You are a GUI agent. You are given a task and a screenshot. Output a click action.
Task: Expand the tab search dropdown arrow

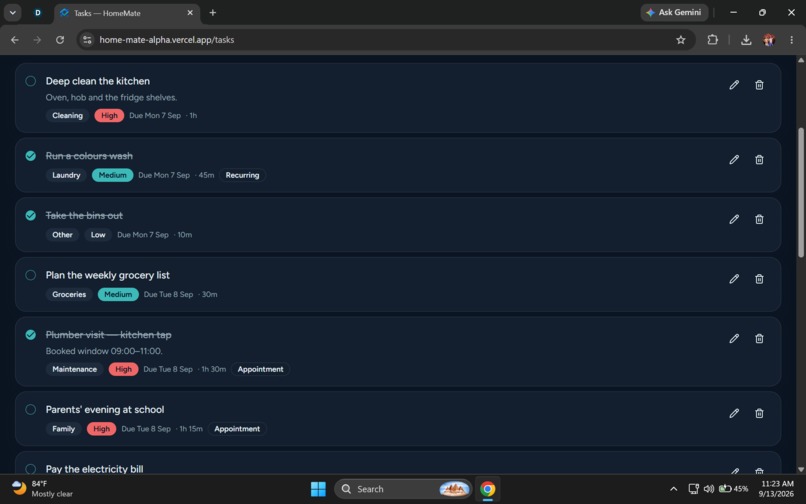point(12,13)
